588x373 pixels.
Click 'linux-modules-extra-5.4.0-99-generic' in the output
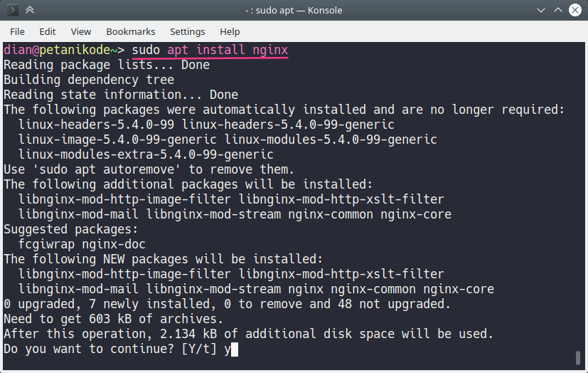coord(146,154)
